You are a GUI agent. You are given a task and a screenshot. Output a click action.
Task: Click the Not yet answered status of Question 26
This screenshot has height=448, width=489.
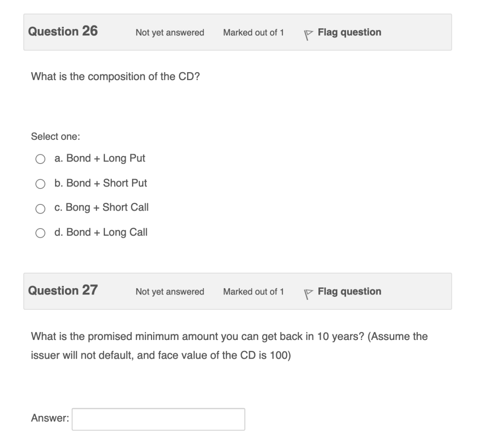tap(170, 33)
